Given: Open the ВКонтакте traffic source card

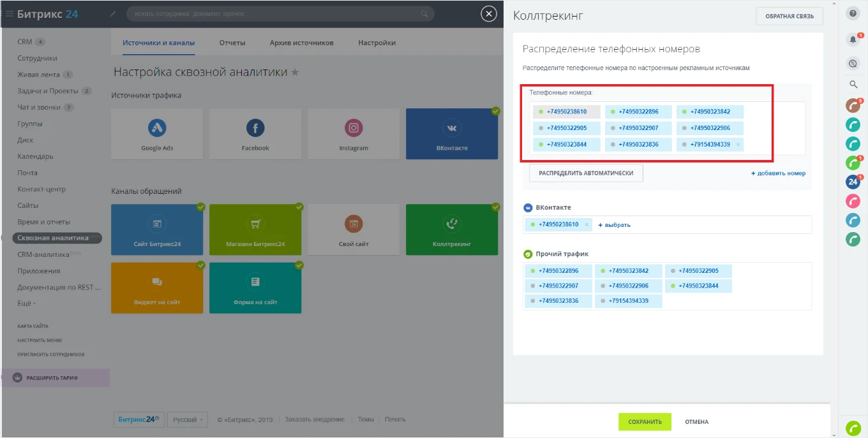Looking at the screenshot, I should (x=452, y=134).
